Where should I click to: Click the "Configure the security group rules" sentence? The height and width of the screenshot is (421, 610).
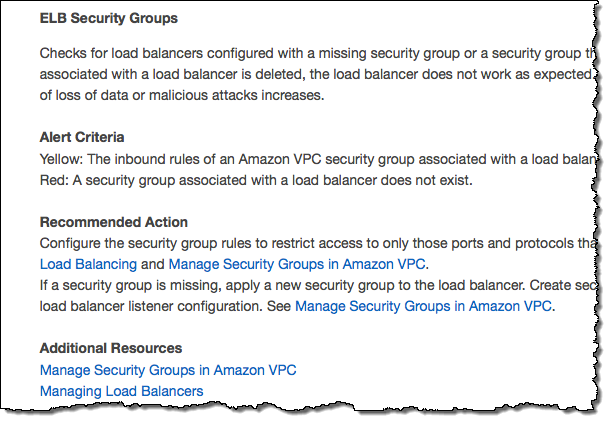[x=150, y=243]
